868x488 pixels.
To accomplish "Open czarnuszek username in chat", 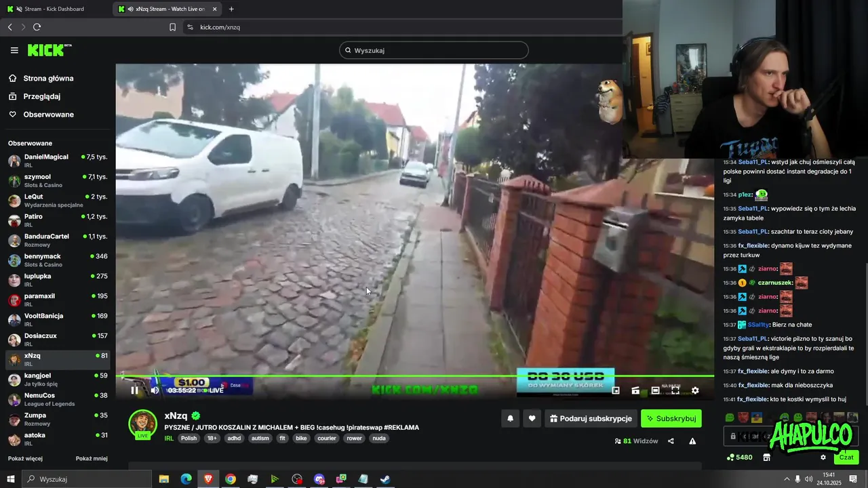I will [x=775, y=283].
